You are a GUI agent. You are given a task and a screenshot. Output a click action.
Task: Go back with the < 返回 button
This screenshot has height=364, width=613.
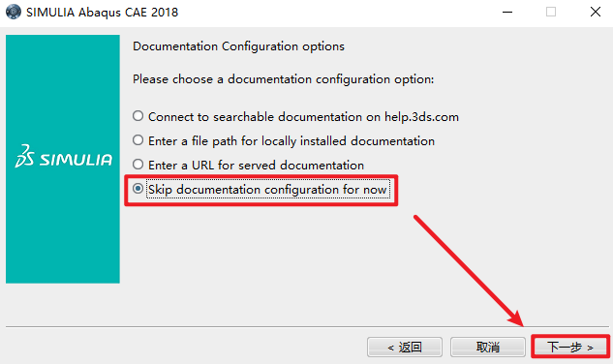pos(405,347)
